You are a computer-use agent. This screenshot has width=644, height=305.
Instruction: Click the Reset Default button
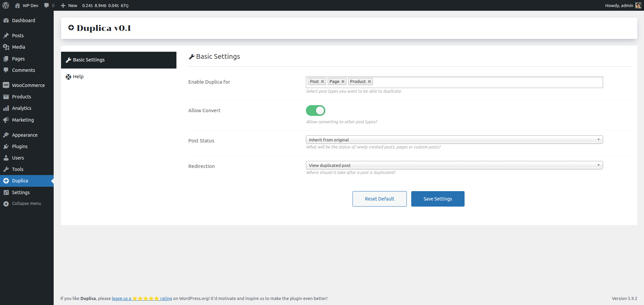pos(379,199)
